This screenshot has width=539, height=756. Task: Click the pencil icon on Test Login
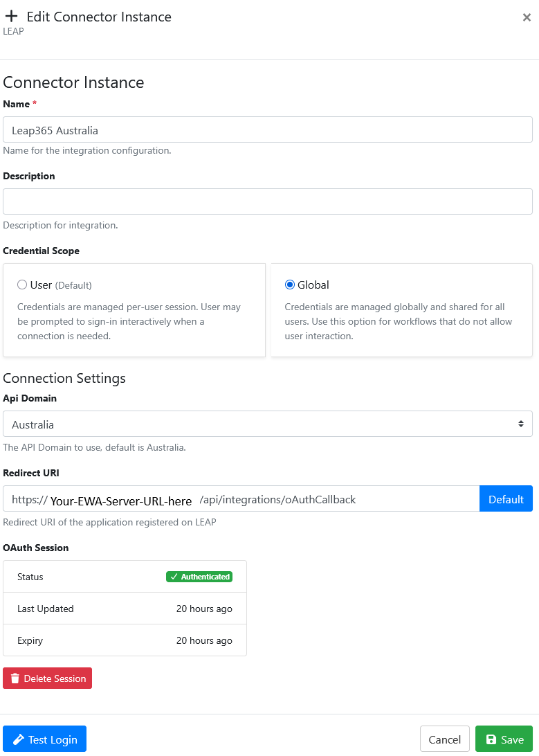click(x=18, y=739)
